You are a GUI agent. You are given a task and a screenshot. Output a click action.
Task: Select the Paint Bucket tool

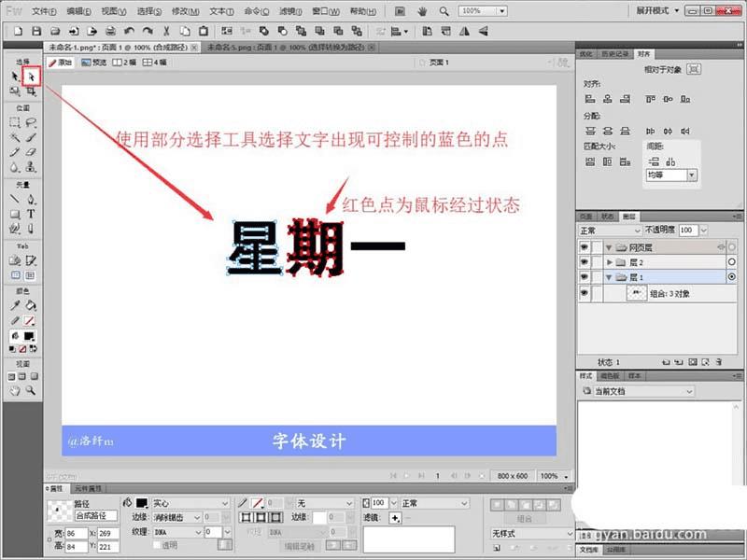pyautogui.click(x=31, y=305)
